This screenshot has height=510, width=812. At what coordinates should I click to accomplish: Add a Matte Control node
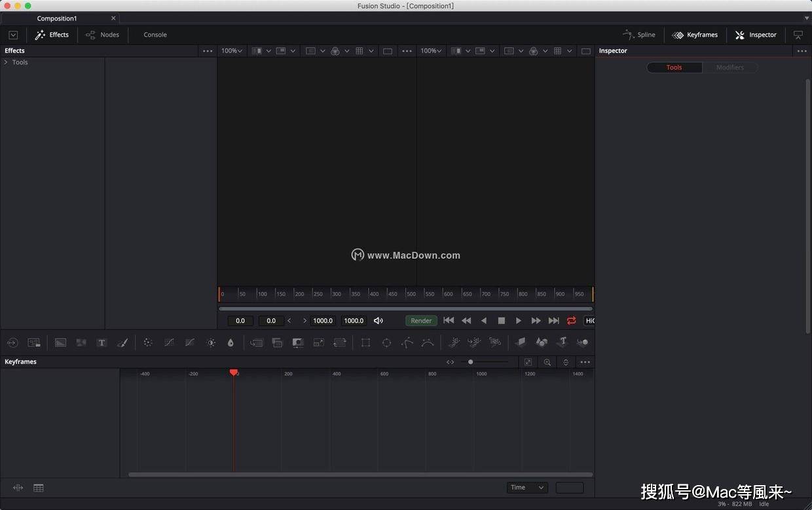point(298,342)
